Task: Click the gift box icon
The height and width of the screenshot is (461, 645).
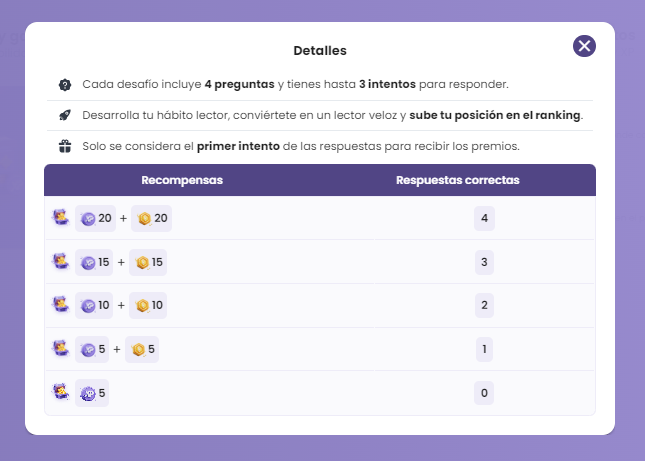Action: tap(65, 146)
